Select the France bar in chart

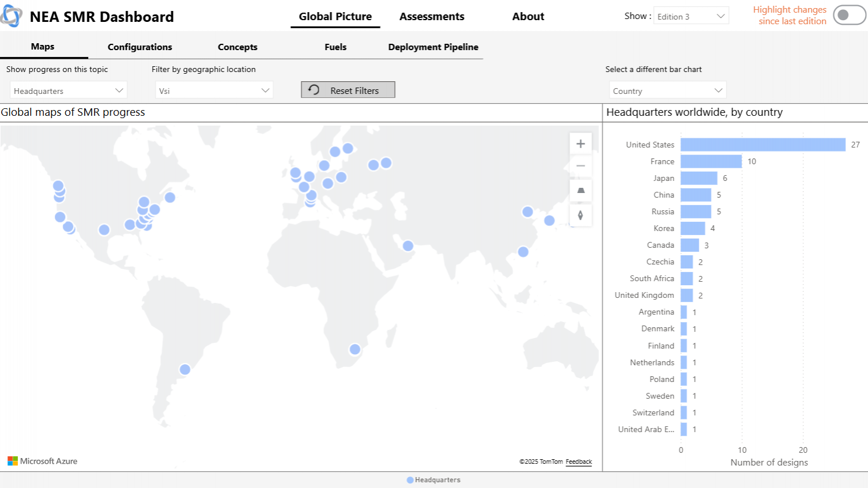coord(711,161)
